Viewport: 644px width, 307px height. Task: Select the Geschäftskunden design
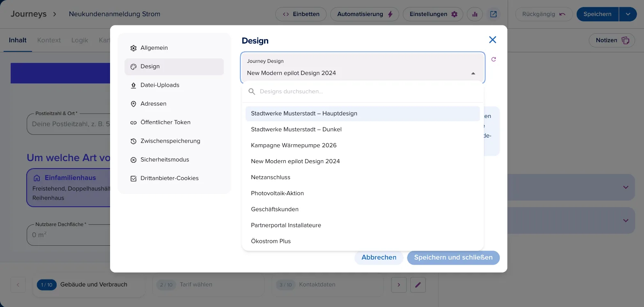click(363, 209)
